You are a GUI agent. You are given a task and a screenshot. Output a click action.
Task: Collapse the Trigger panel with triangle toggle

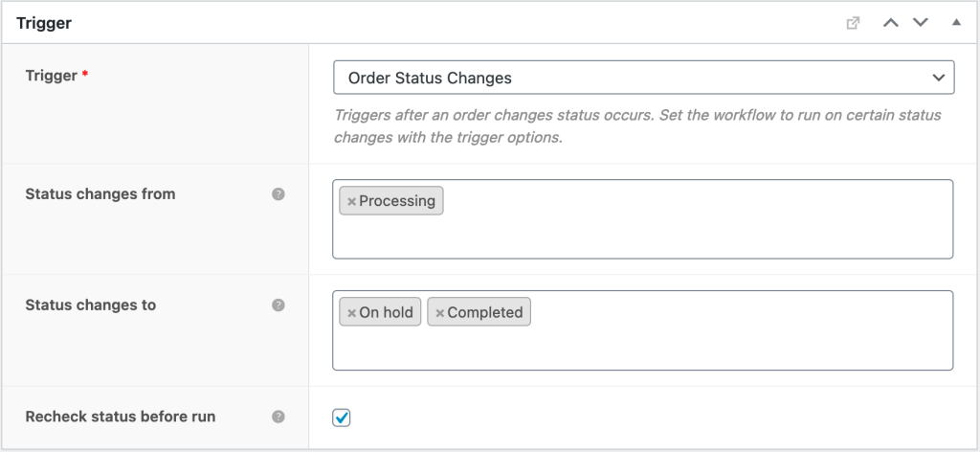[956, 23]
